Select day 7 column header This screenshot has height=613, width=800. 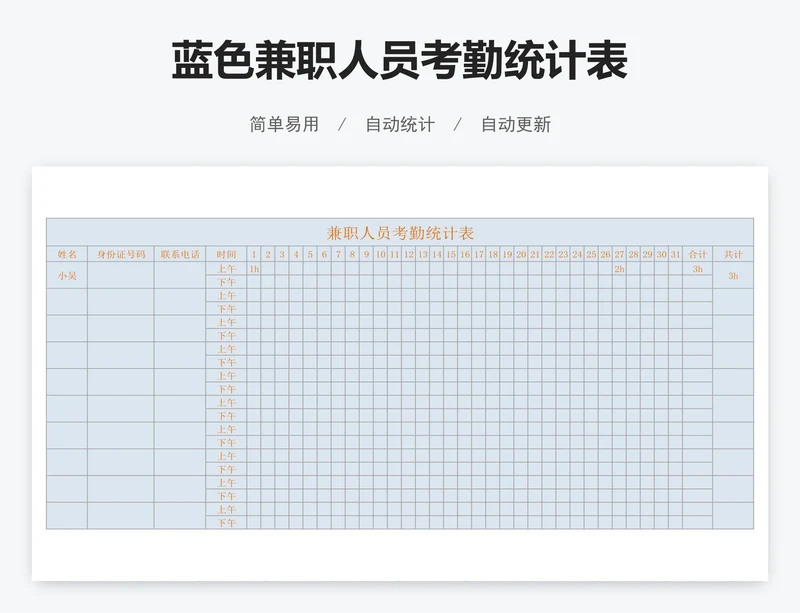[x=338, y=254]
